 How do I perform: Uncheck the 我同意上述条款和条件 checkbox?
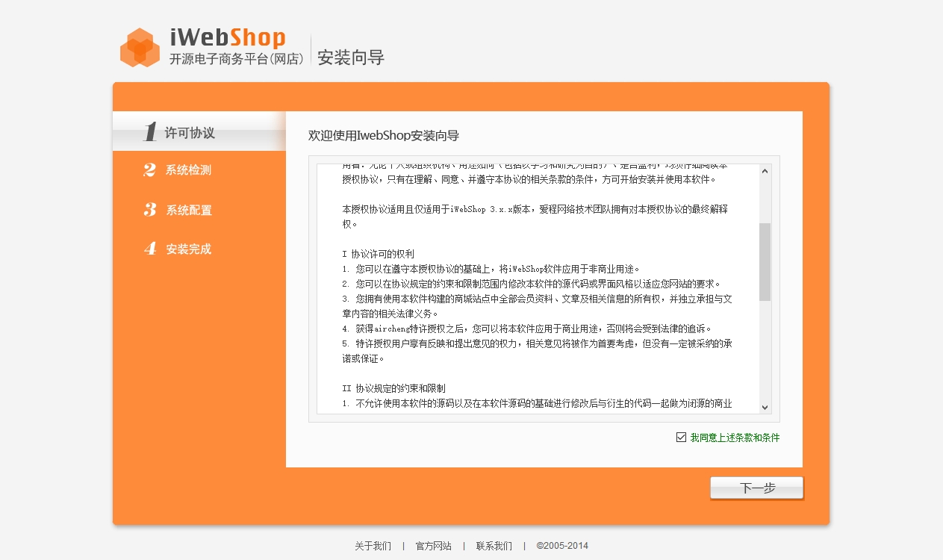681,438
